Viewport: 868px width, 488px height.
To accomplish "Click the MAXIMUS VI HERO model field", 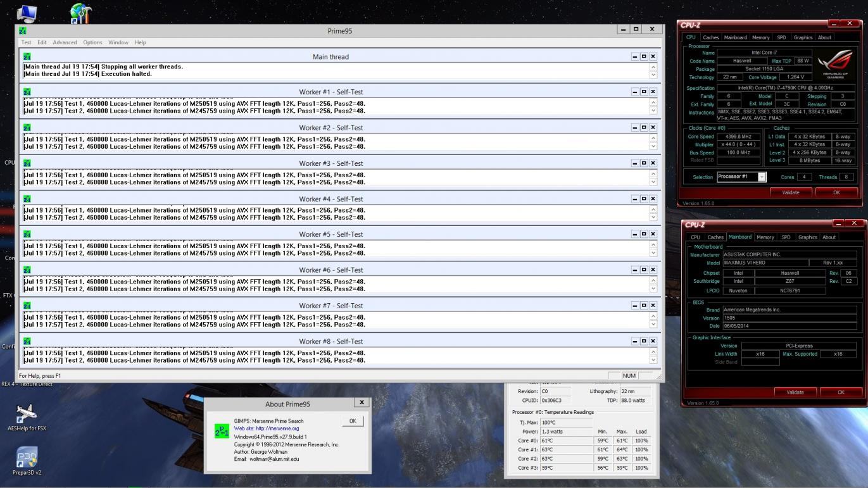I will 765,263.
